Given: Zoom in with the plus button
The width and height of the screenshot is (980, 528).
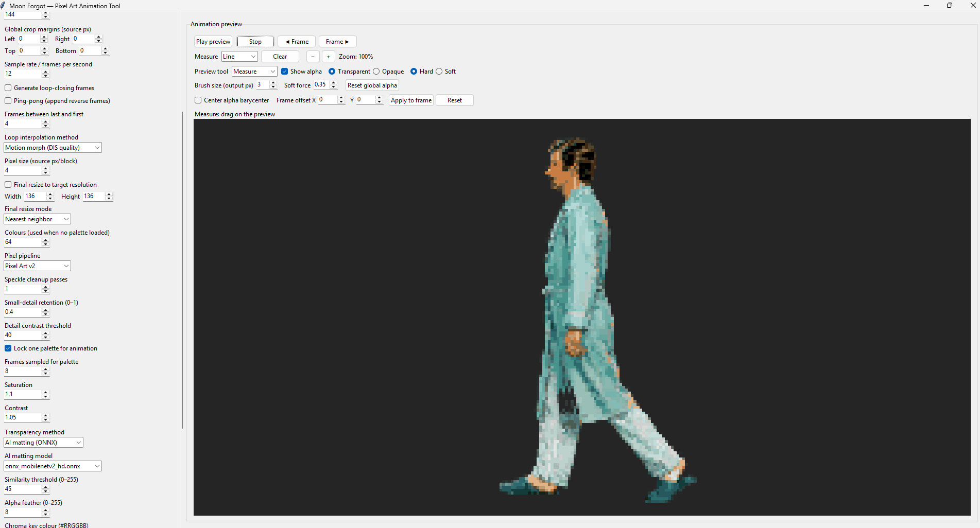Looking at the screenshot, I should pyautogui.click(x=329, y=57).
